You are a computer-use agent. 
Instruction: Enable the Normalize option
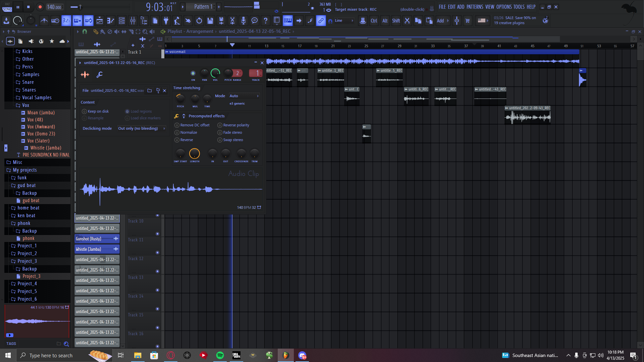coord(177,132)
